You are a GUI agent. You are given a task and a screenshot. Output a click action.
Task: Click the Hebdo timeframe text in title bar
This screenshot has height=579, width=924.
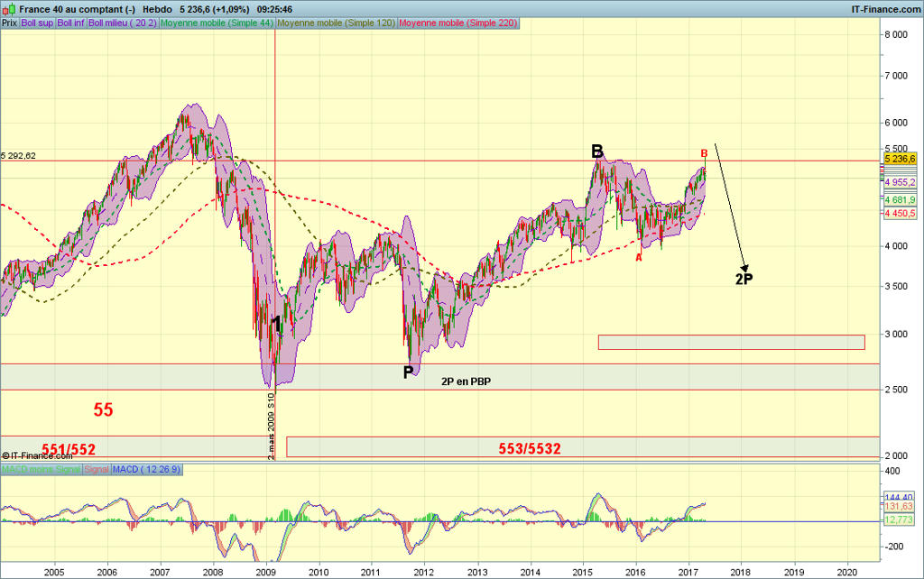pyautogui.click(x=158, y=9)
